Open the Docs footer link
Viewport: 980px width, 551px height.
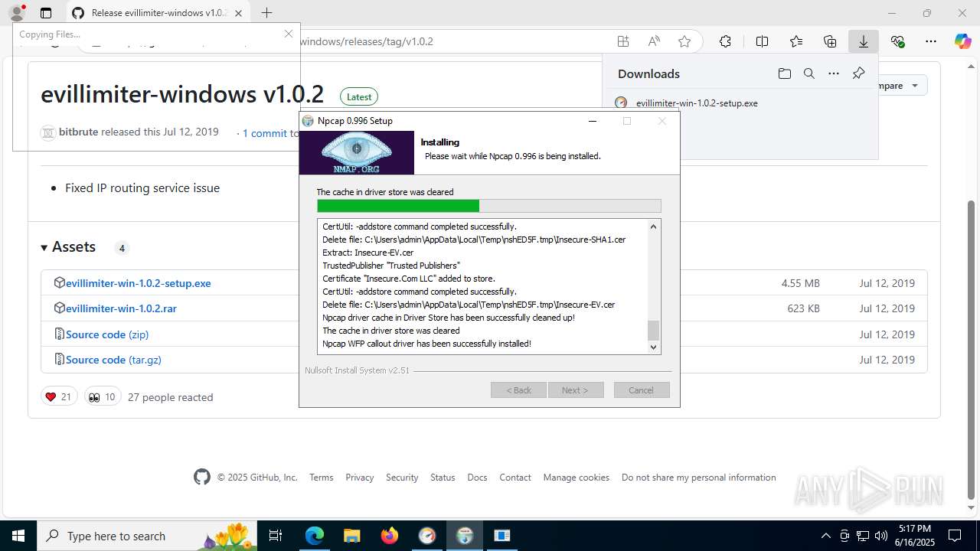tap(477, 478)
